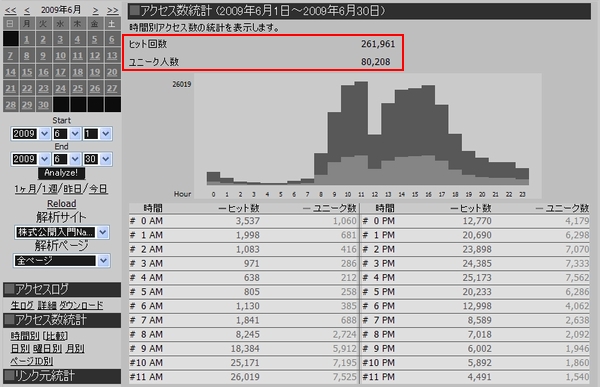Open the ダウンロード link
The height and width of the screenshot is (387, 600).
coord(81,305)
